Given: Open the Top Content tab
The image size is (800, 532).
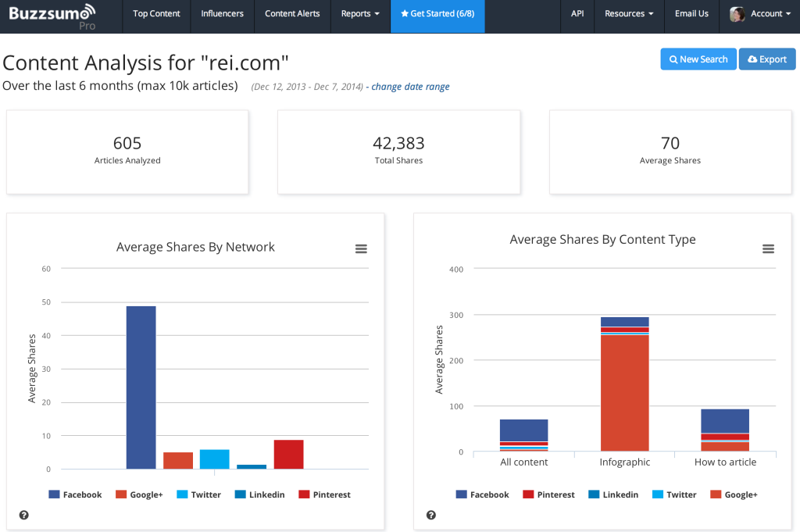Looking at the screenshot, I should tap(156, 14).
